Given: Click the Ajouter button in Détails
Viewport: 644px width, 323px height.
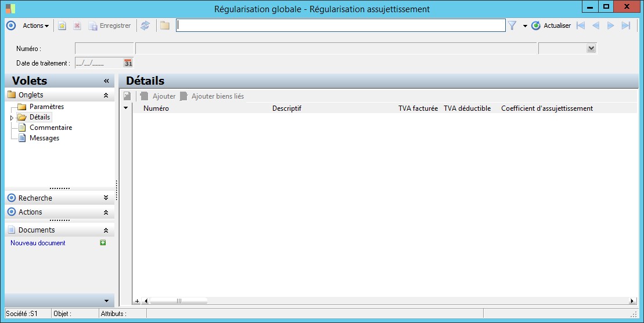Looking at the screenshot, I should 158,96.
